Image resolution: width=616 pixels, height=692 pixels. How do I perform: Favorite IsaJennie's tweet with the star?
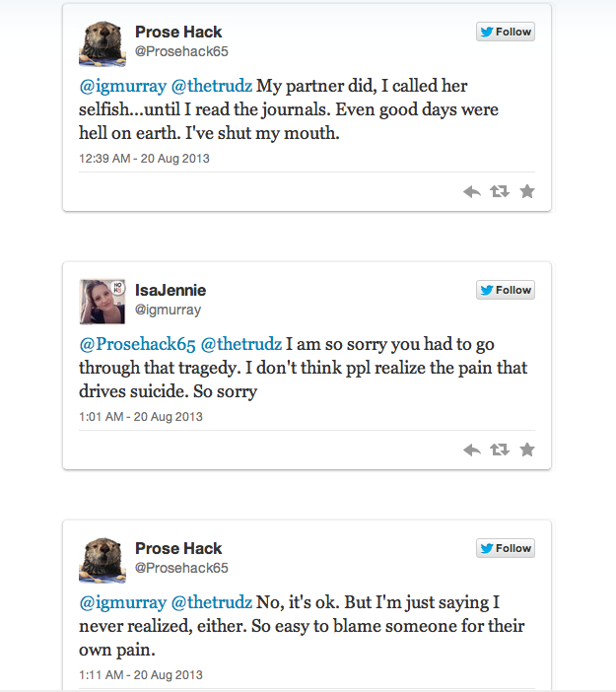(x=527, y=450)
